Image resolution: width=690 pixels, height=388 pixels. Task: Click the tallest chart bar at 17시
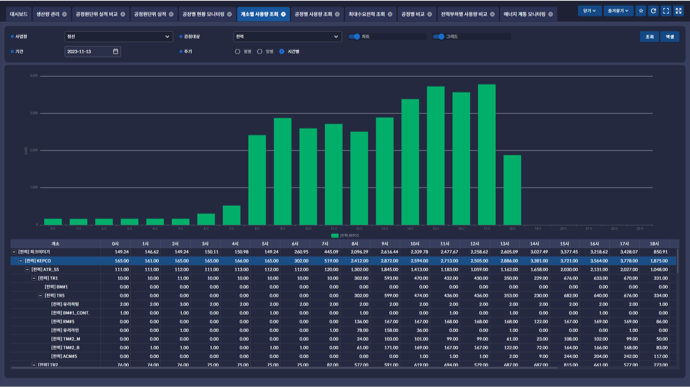(487, 154)
